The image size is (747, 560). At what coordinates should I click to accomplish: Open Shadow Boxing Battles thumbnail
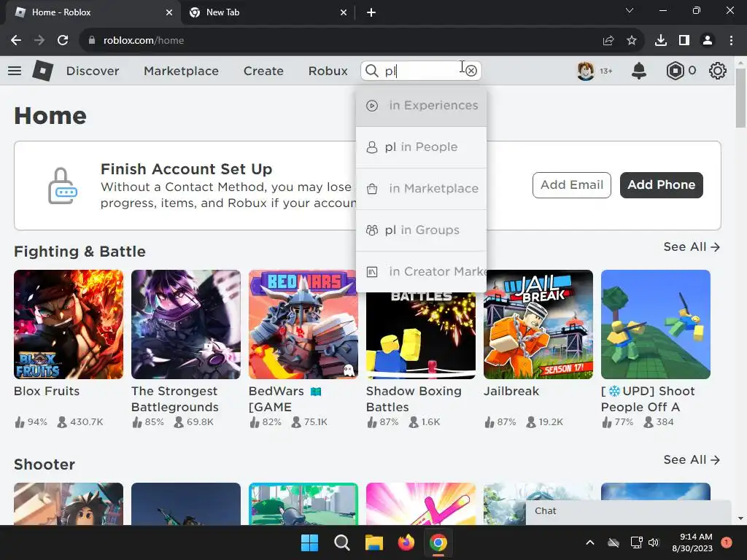pos(421,335)
